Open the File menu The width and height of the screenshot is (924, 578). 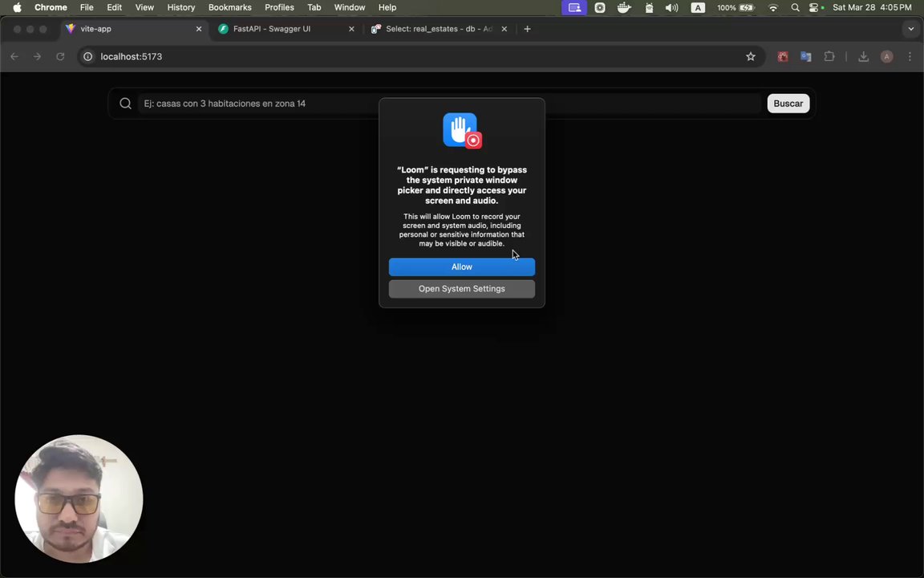click(x=87, y=8)
